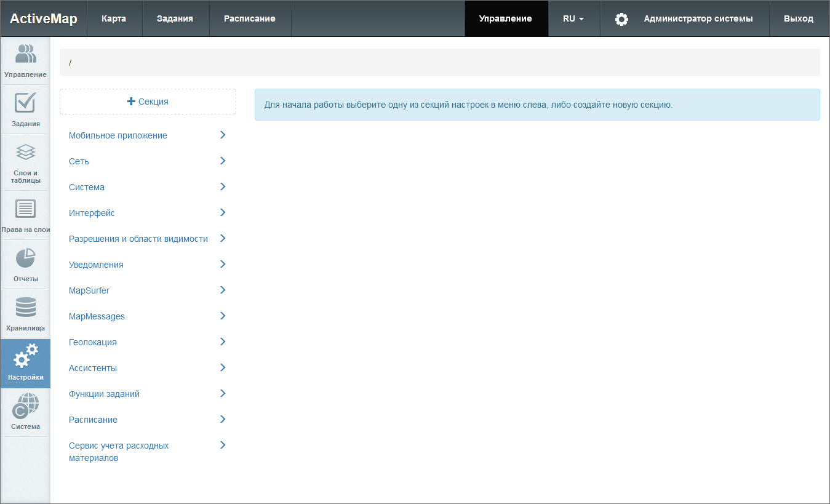Viewport: 830px width, 504px height.
Task: Open the Интерфейс settings link
Action: (x=92, y=213)
